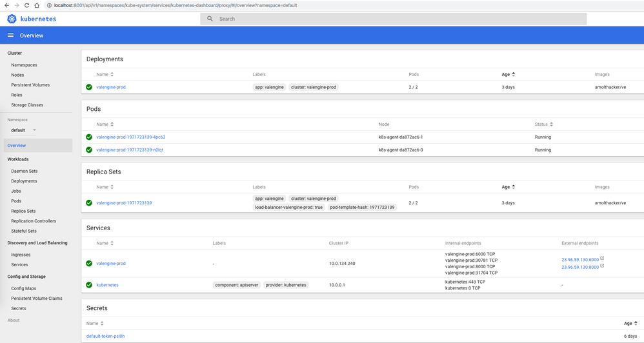Open Daemon Sets in the sidebar
This screenshot has height=343, width=644.
(x=25, y=171)
